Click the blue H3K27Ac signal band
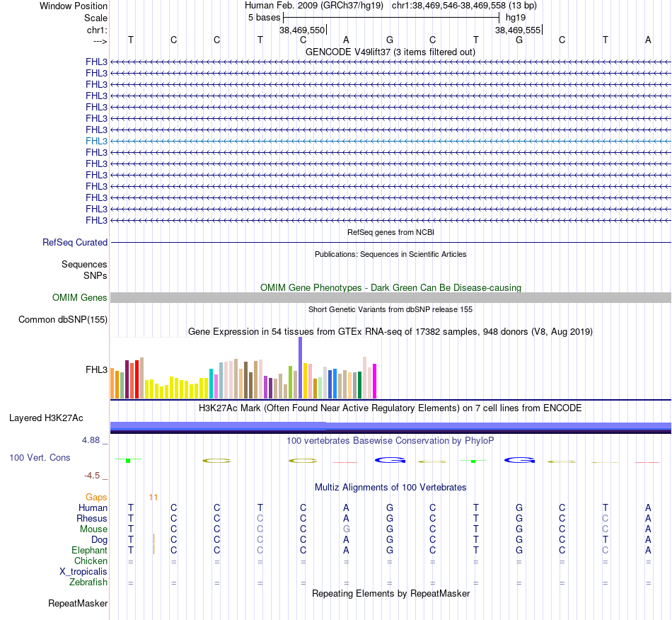Image resolution: width=672 pixels, height=620 pixels. [390, 427]
